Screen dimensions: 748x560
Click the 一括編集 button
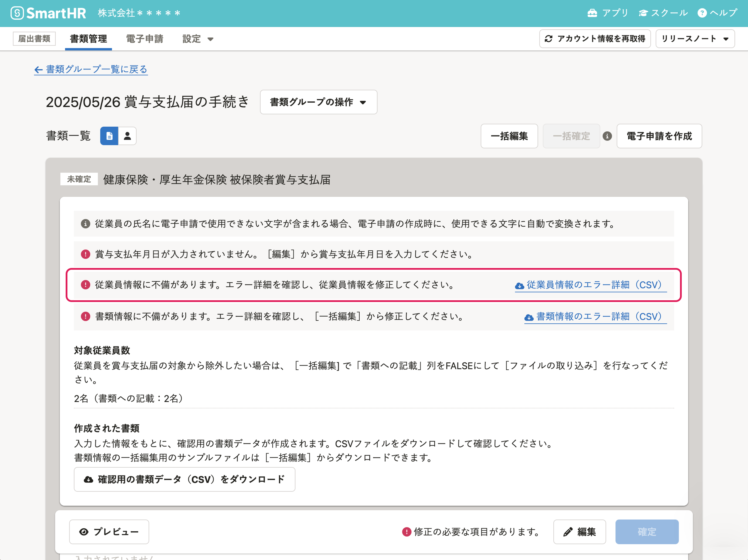click(x=509, y=136)
